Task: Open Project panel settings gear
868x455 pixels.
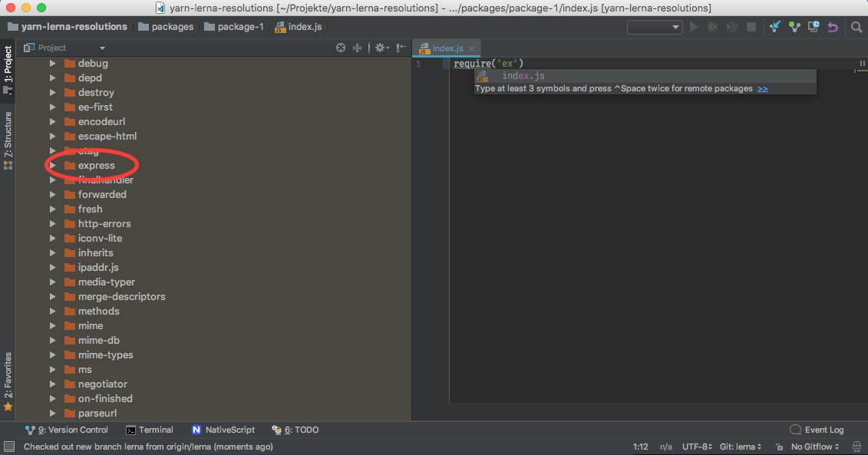Action: tap(382, 48)
